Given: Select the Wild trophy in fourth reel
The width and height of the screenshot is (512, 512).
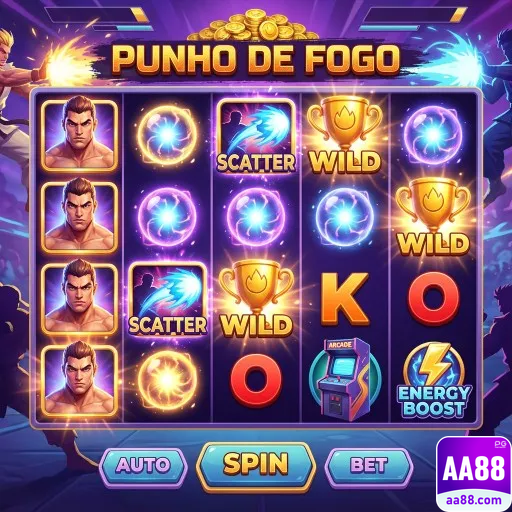Looking at the screenshot, I should click(345, 135).
